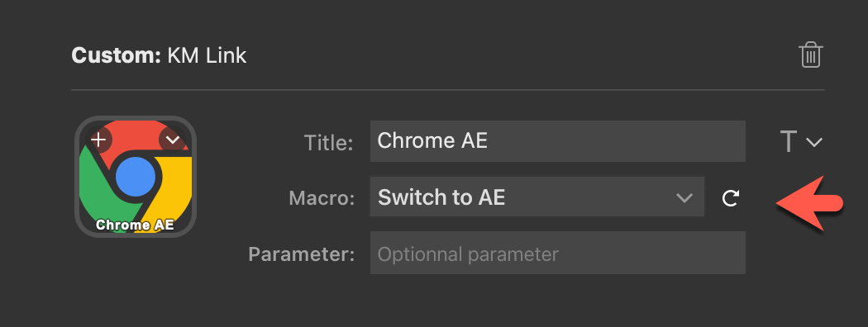Click the Custom: KM Link heading
The width and height of the screenshot is (868, 327).
click(159, 55)
